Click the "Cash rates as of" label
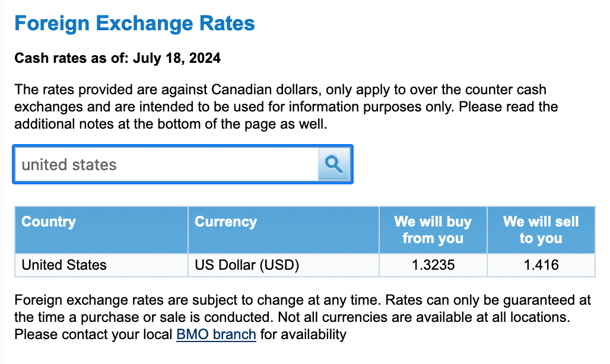Viewport: 610px width, 364px height. click(x=71, y=58)
